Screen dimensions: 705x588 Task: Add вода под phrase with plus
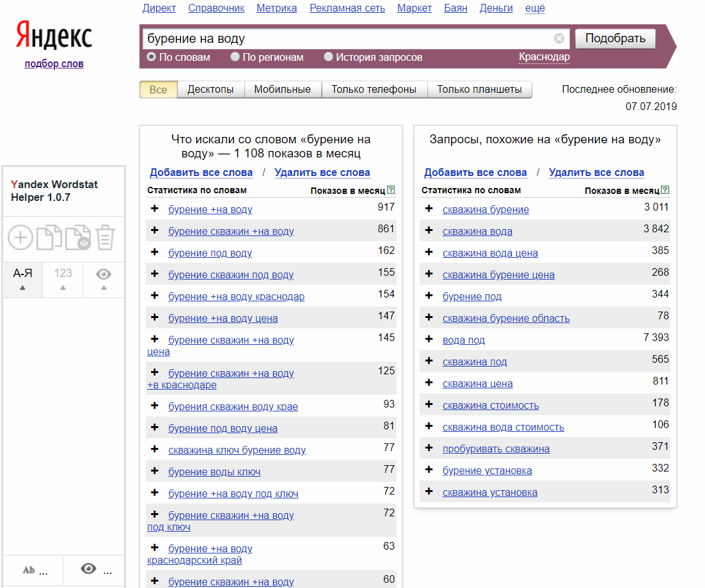(429, 339)
